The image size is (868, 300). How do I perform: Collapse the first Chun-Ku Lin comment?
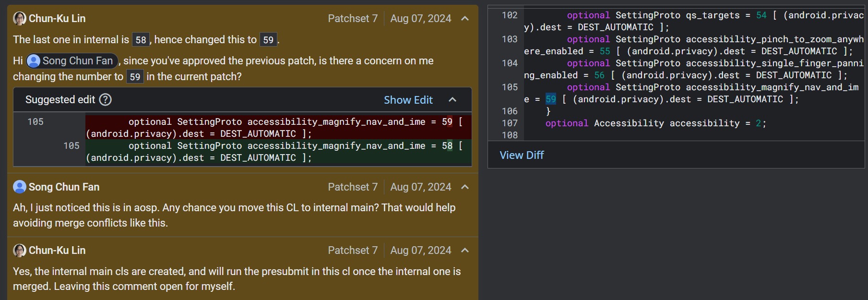tap(464, 19)
